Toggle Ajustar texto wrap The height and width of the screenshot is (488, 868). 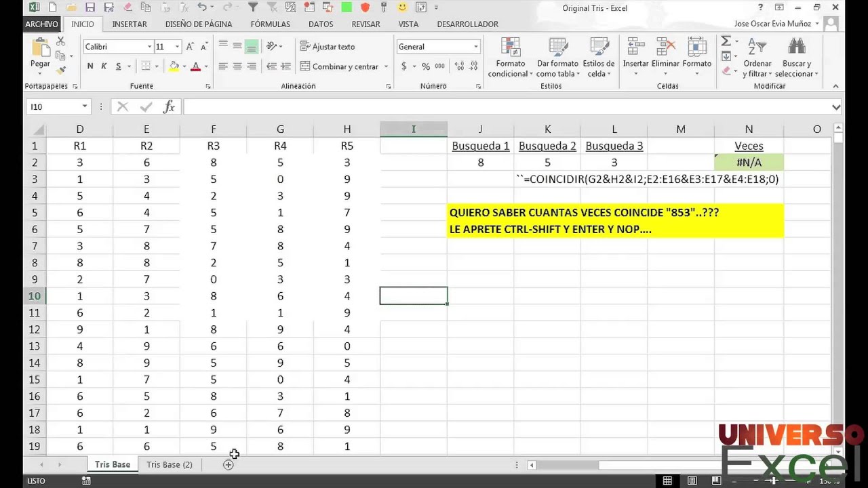(328, 47)
